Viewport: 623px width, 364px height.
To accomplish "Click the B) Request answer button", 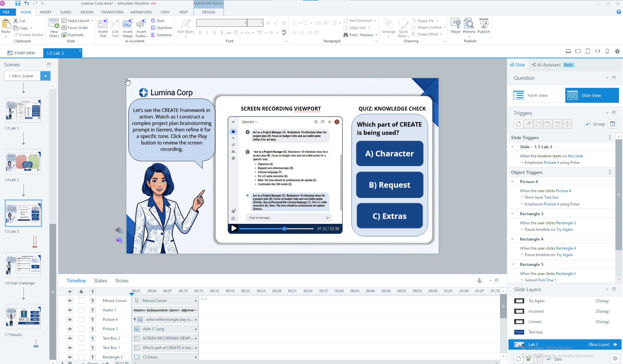I will [x=389, y=184].
